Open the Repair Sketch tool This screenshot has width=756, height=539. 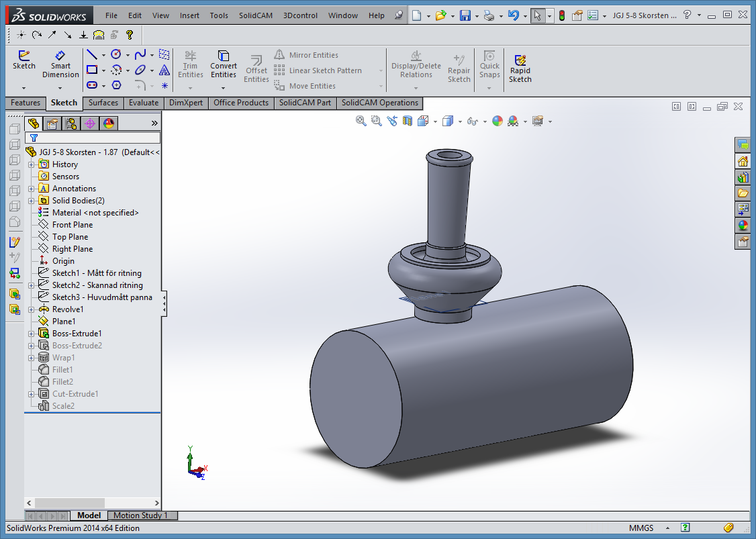(459, 69)
